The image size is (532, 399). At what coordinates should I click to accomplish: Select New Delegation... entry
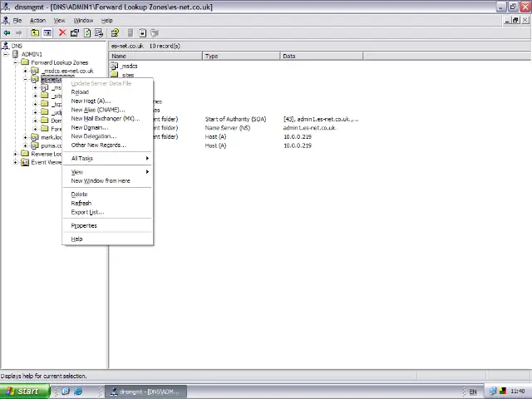pos(107,136)
